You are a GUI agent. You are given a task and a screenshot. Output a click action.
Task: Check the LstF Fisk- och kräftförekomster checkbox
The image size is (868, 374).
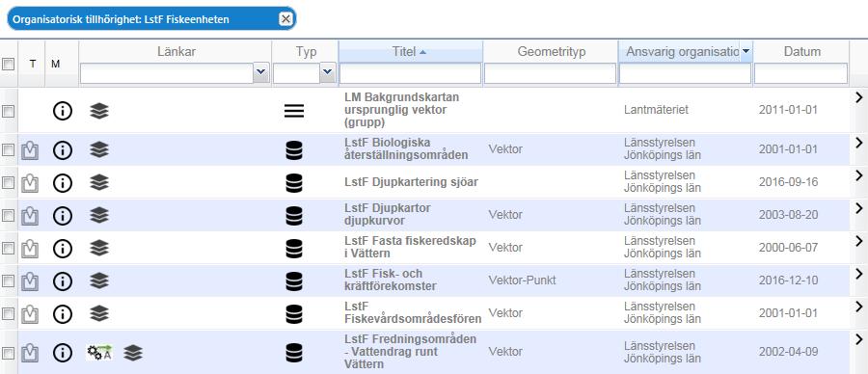[x=8, y=281]
